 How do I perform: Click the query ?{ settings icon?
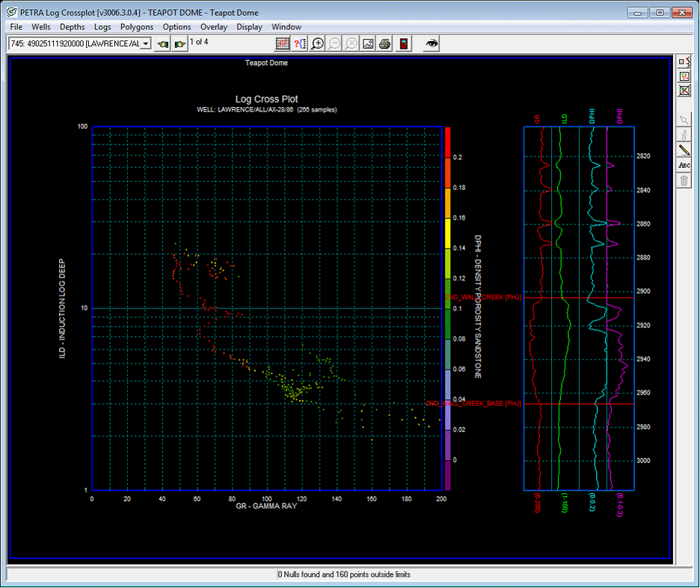(x=299, y=43)
